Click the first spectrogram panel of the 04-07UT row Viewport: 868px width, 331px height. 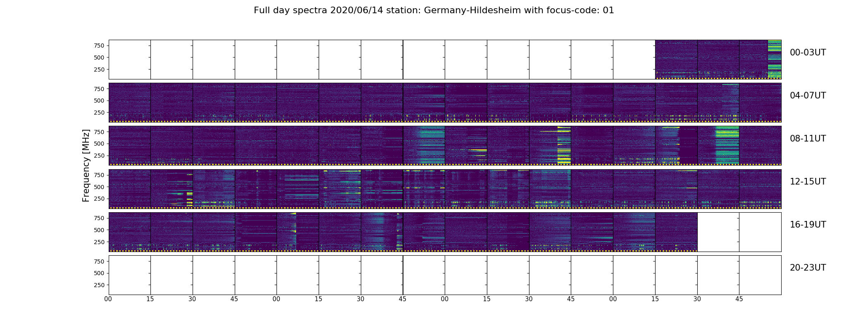(130, 102)
